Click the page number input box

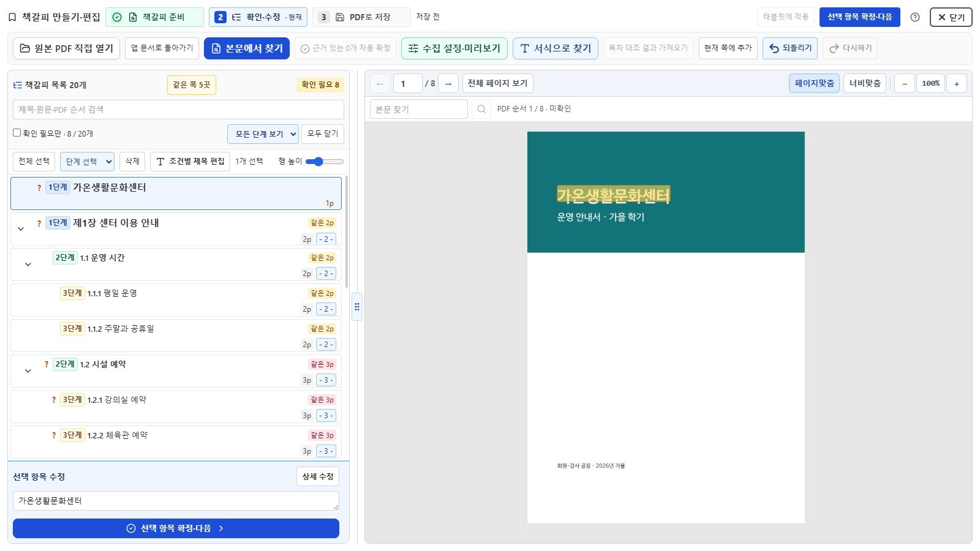[408, 84]
